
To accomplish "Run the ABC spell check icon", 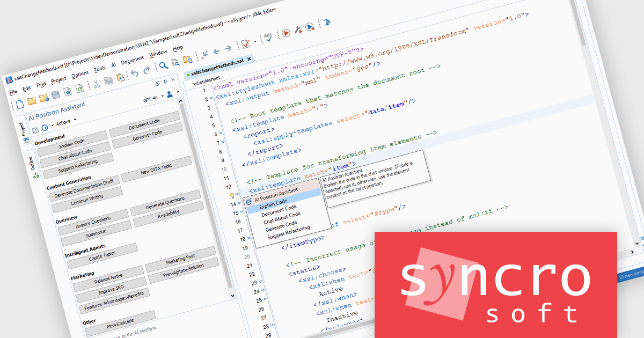I will point(269,36).
